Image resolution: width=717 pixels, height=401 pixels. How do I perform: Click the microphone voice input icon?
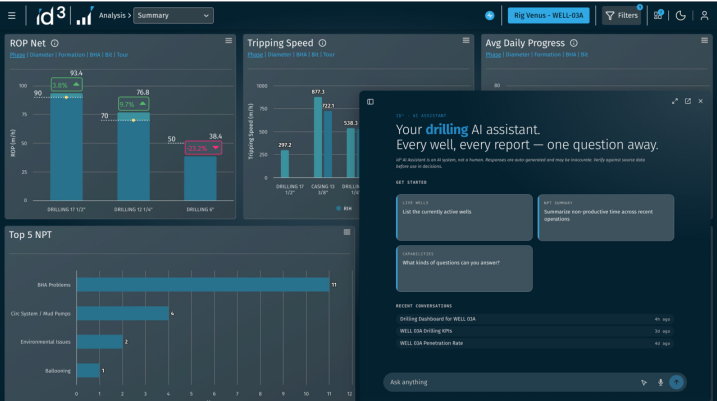coord(660,382)
